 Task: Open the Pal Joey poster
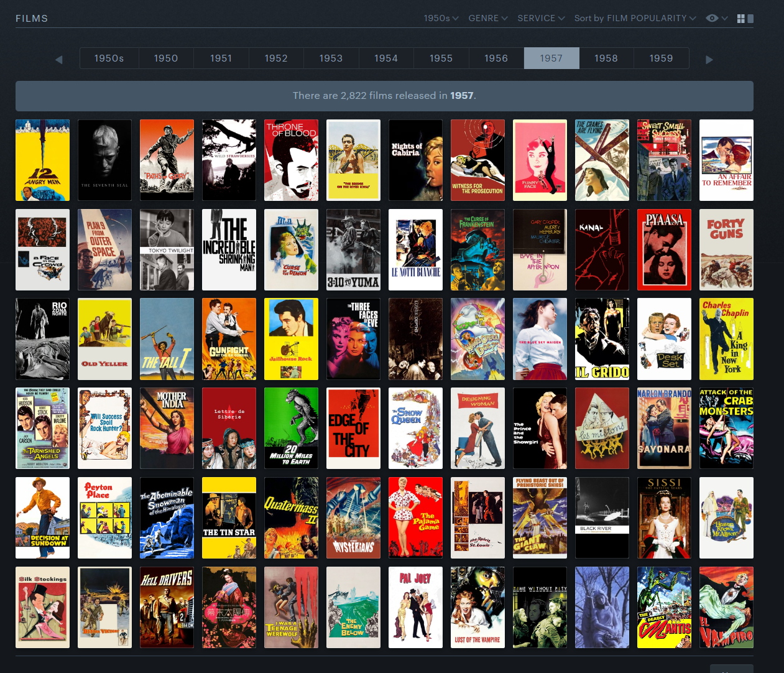(415, 608)
